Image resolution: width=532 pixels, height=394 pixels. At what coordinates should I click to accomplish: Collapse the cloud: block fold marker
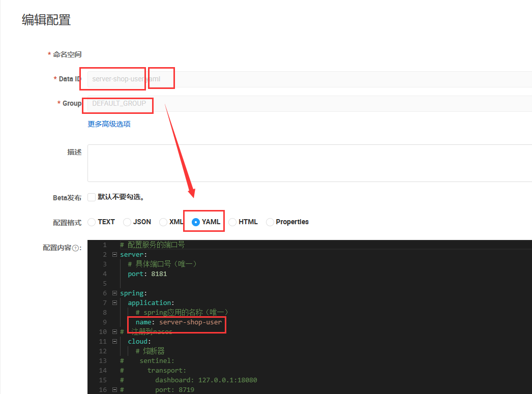coord(114,342)
